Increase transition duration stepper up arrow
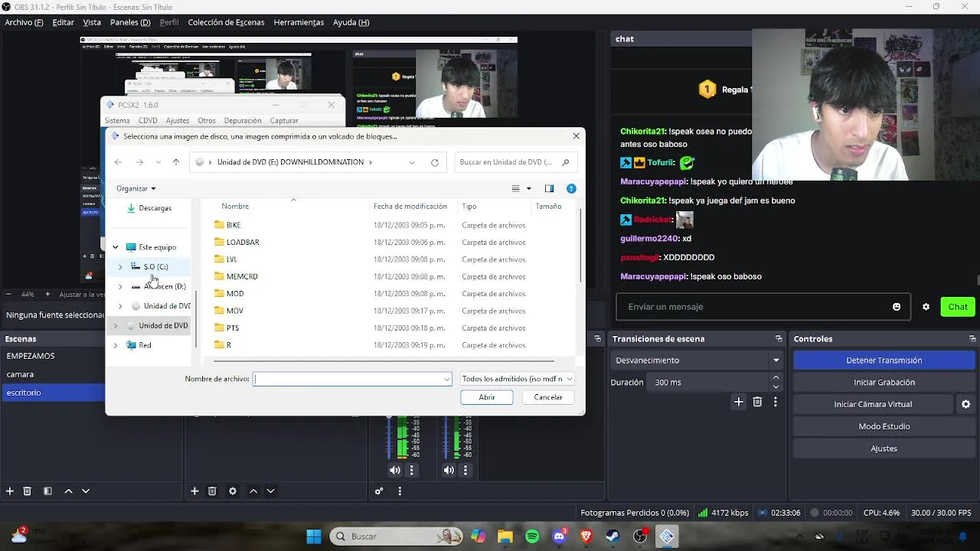The height and width of the screenshot is (551, 980). 776,377
